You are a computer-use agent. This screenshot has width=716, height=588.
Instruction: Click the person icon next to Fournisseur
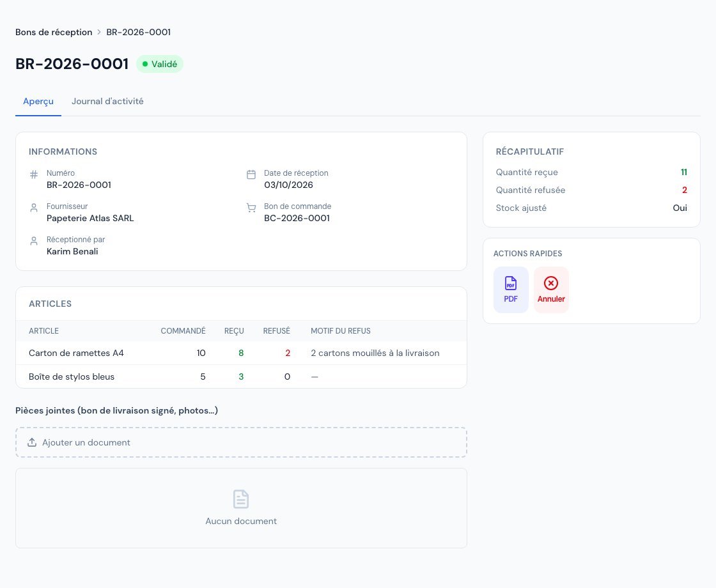click(x=34, y=208)
